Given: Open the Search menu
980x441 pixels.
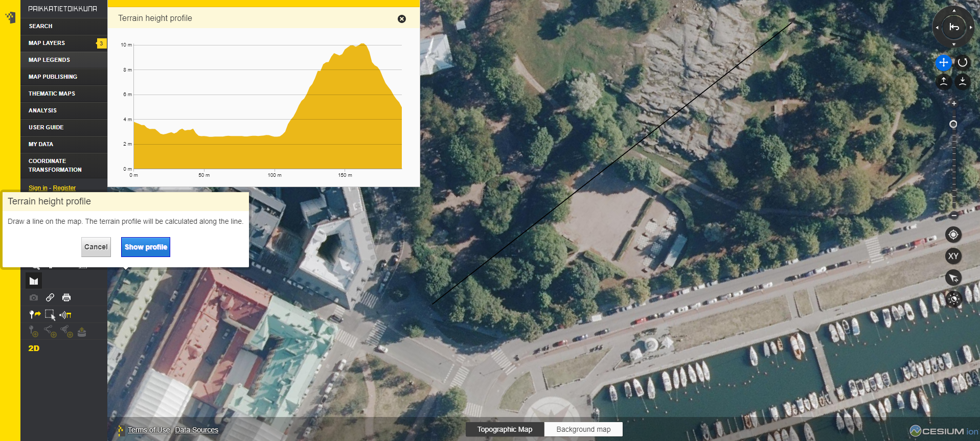Looking at the screenshot, I should [64, 26].
